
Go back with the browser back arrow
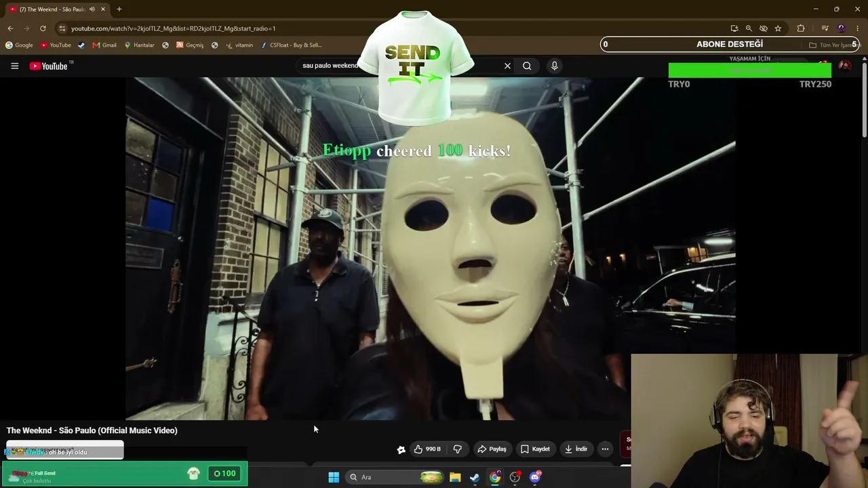click(10, 28)
